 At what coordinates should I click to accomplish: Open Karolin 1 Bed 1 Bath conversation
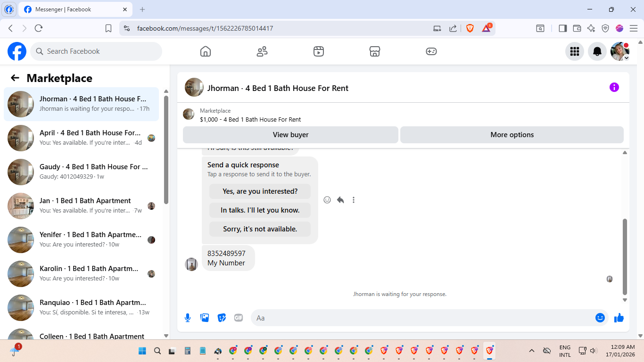81,274
